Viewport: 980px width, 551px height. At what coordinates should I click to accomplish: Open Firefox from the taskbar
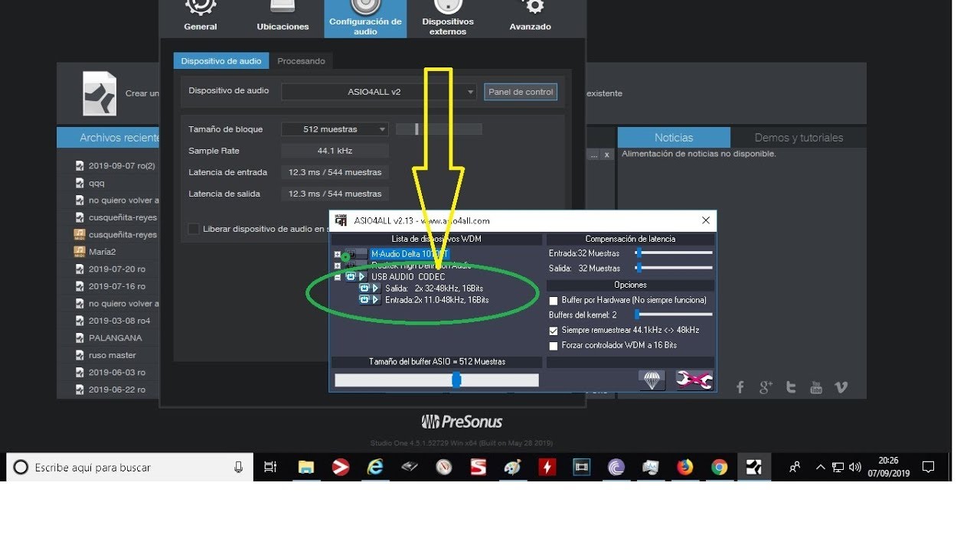(685, 467)
